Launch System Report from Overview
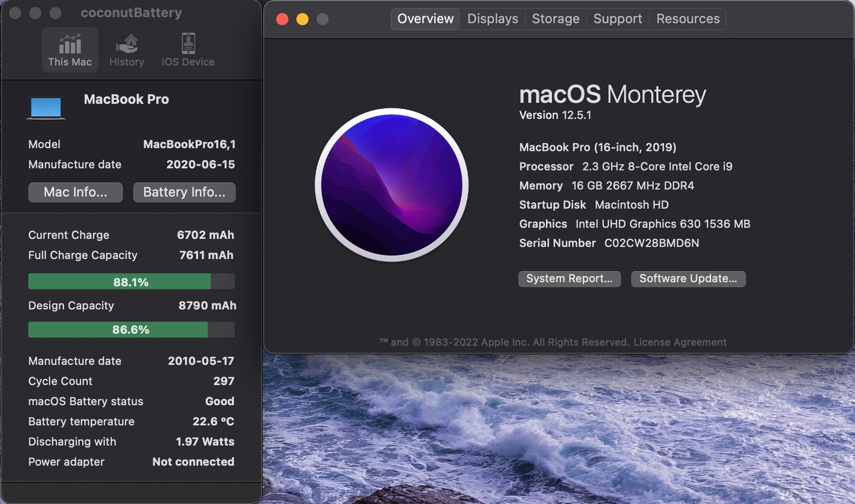The height and width of the screenshot is (504, 855). 569,278
